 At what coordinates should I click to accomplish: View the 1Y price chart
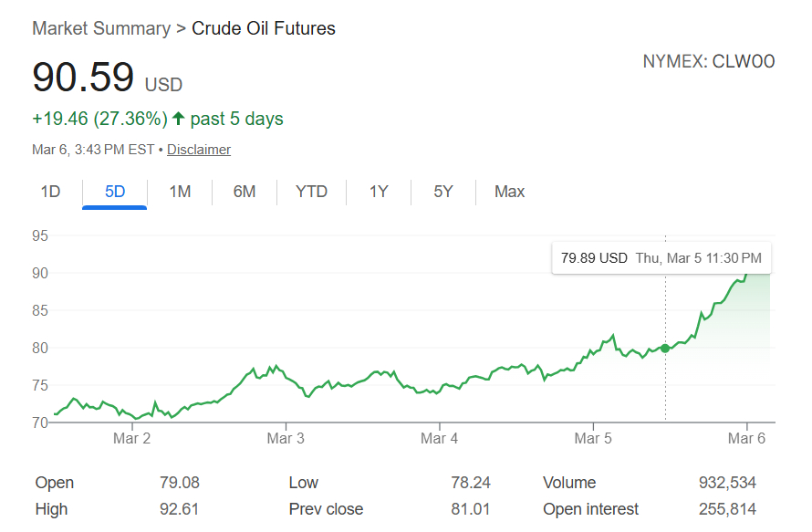coord(379,192)
